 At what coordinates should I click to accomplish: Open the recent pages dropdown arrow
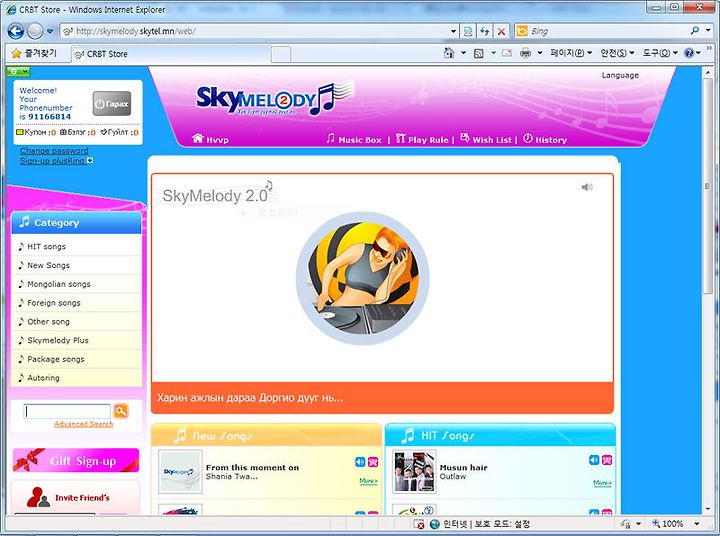coord(50,31)
